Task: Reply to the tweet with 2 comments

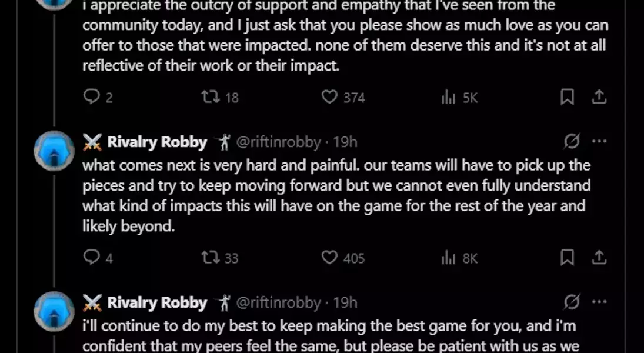Action: (92, 96)
